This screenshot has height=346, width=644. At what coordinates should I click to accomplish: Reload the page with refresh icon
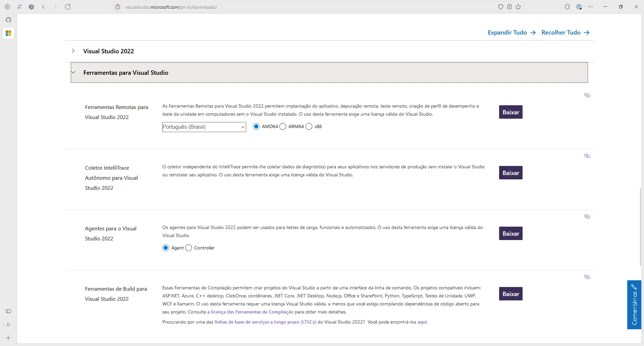tap(68, 7)
